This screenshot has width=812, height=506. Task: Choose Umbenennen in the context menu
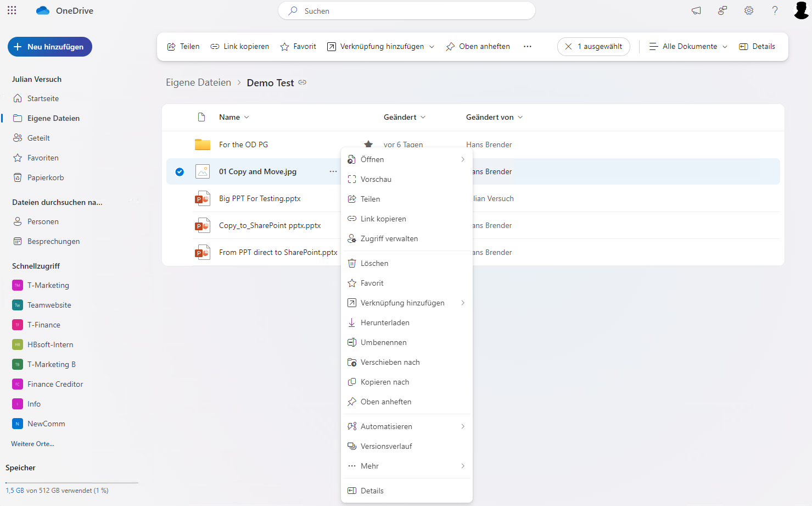click(x=383, y=342)
